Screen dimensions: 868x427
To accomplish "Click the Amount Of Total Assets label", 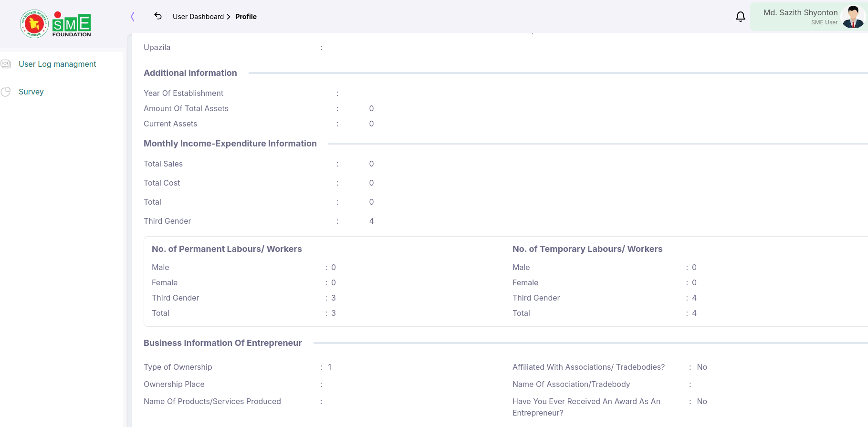I will 186,108.
